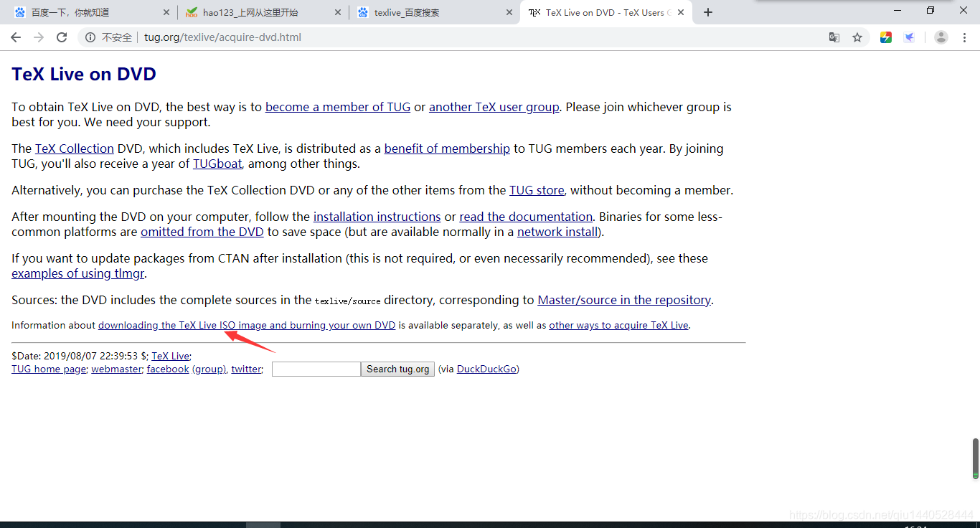Open 'installation instructions' link
Image resolution: width=980 pixels, height=528 pixels.
pyautogui.click(x=377, y=217)
